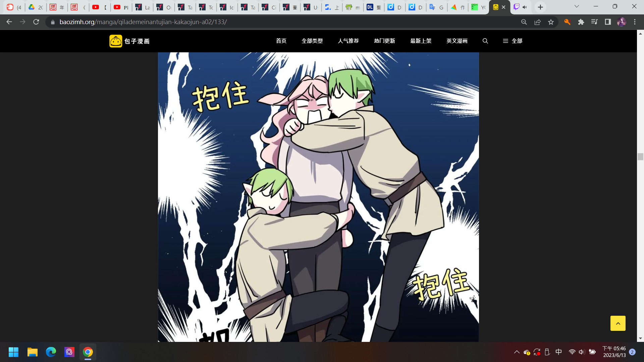Open 热门更新 hot updates

coord(384,41)
